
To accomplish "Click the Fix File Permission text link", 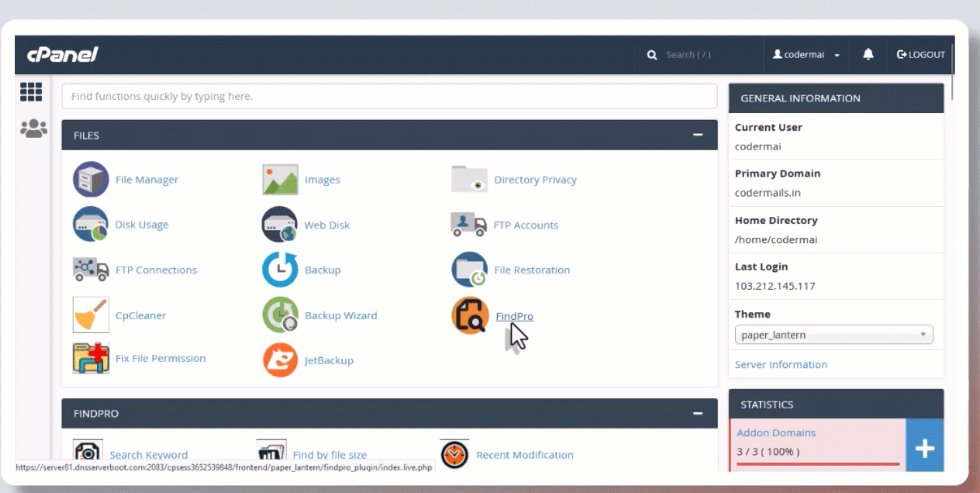I will [x=160, y=358].
